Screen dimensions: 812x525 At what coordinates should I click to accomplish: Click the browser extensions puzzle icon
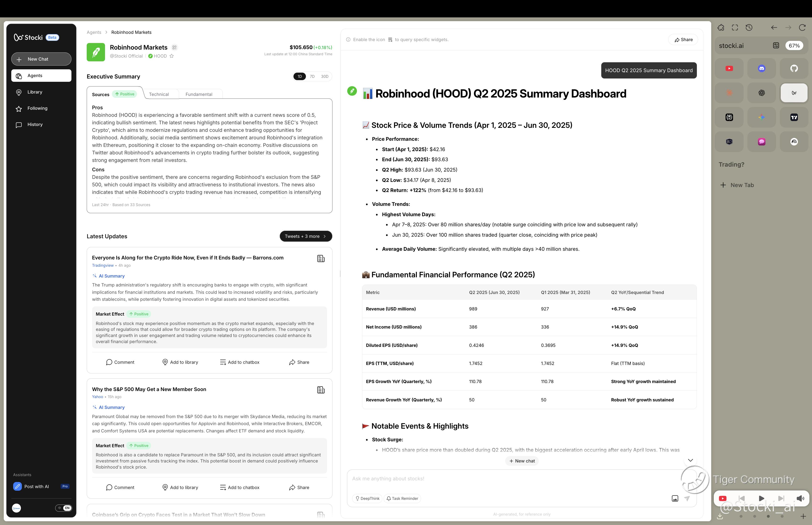(x=721, y=28)
